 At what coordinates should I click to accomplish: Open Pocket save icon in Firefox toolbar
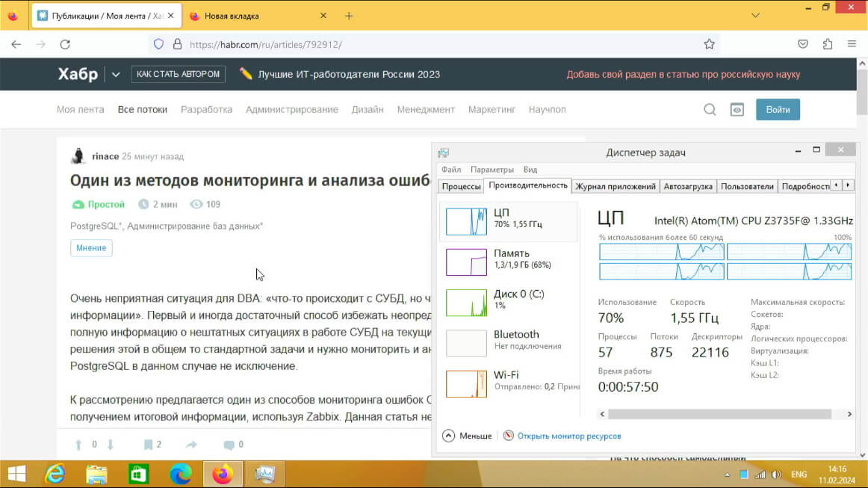tap(803, 44)
